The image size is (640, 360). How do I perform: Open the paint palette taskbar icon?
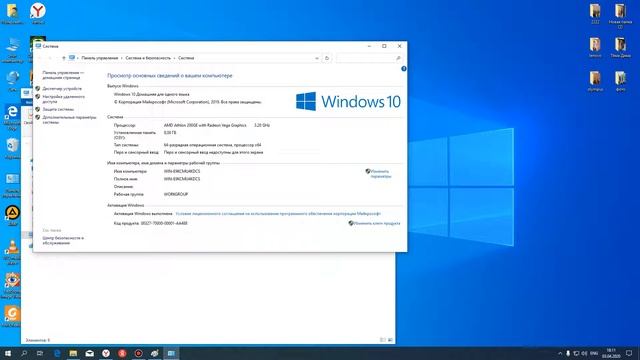point(155,353)
